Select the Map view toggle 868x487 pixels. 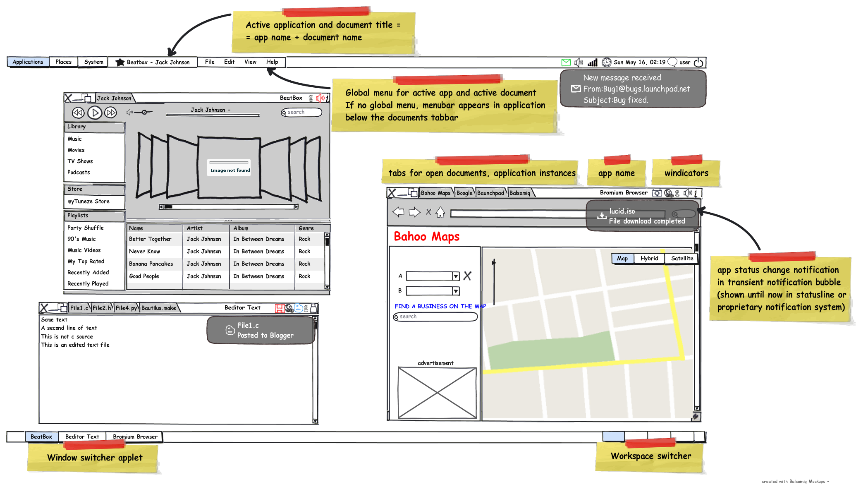pos(622,259)
